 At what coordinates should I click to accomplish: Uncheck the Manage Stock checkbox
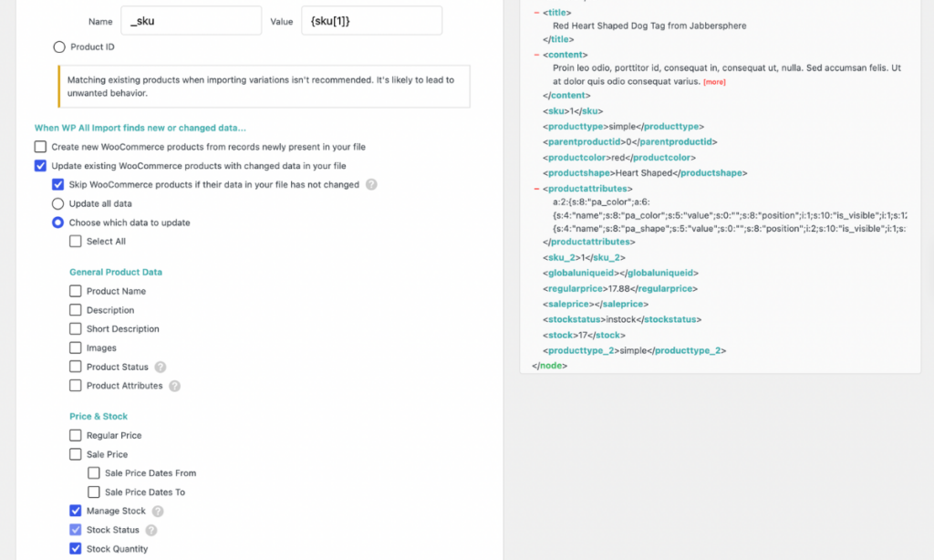75,511
